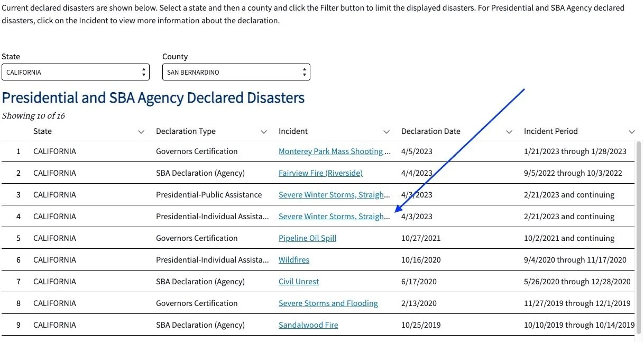
Task: Open the Wildfires incident link
Action: click(x=294, y=260)
